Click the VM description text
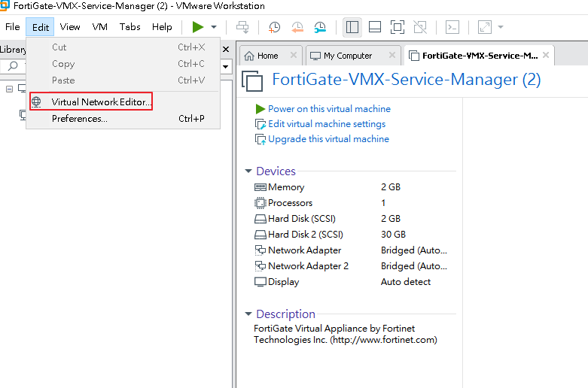 tap(346, 334)
